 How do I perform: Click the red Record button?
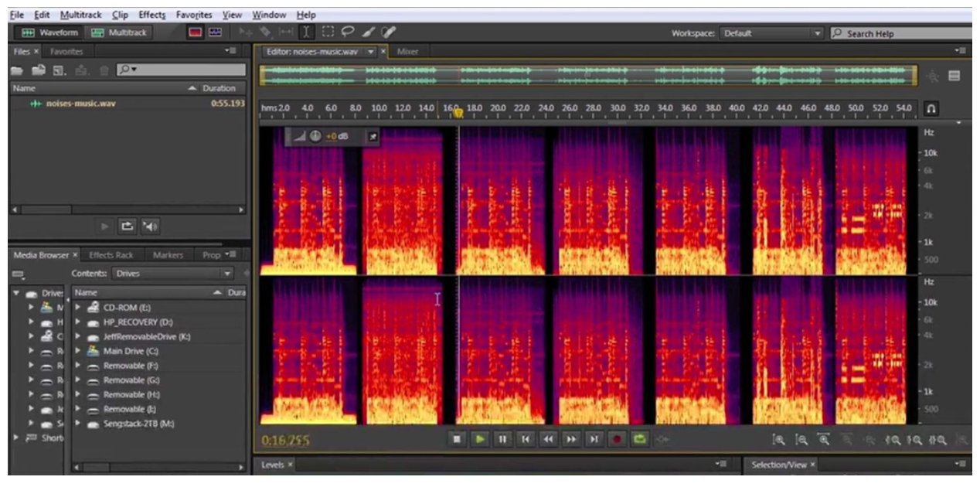point(618,439)
